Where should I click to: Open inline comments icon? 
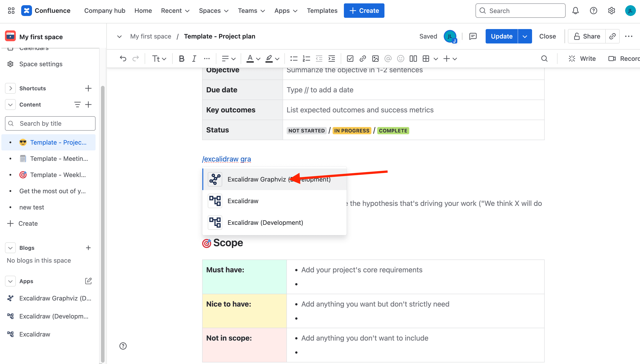[x=473, y=36]
